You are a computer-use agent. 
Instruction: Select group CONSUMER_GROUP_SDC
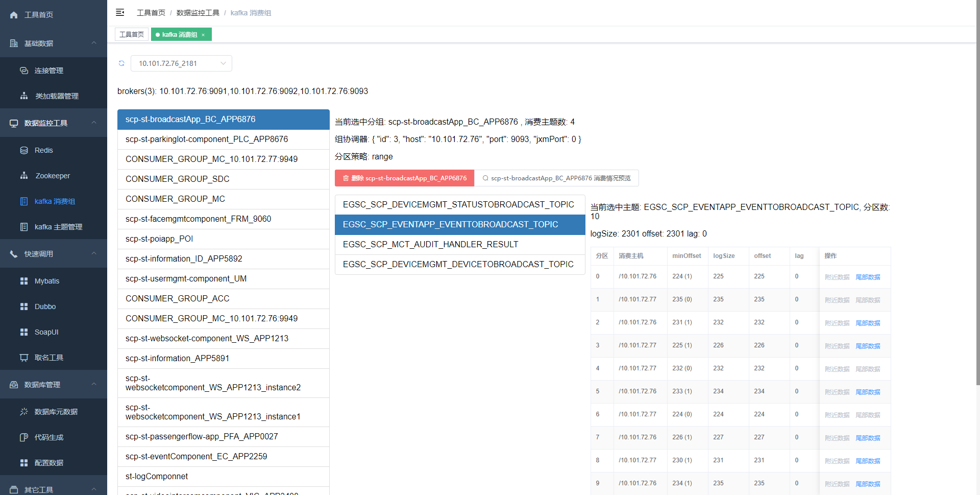click(224, 179)
